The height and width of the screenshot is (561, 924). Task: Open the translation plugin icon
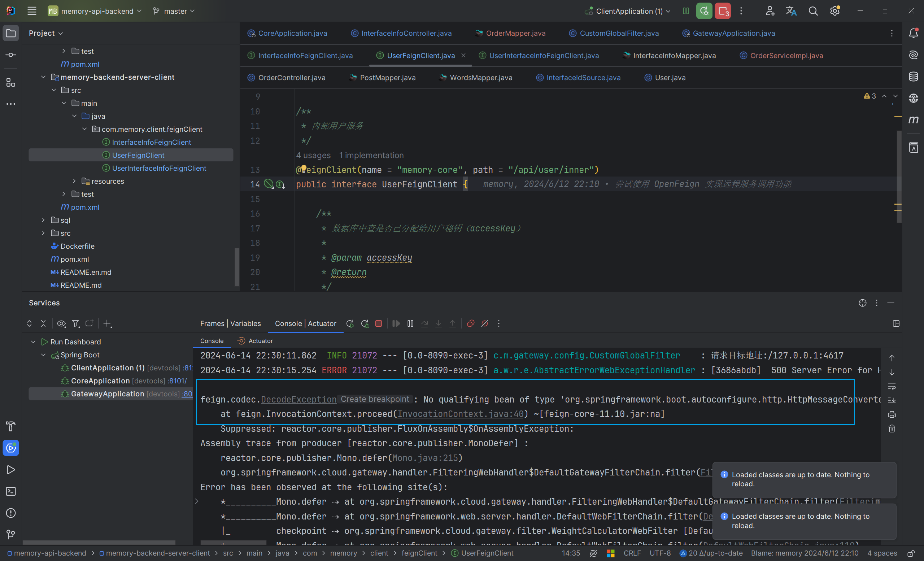[x=791, y=11]
